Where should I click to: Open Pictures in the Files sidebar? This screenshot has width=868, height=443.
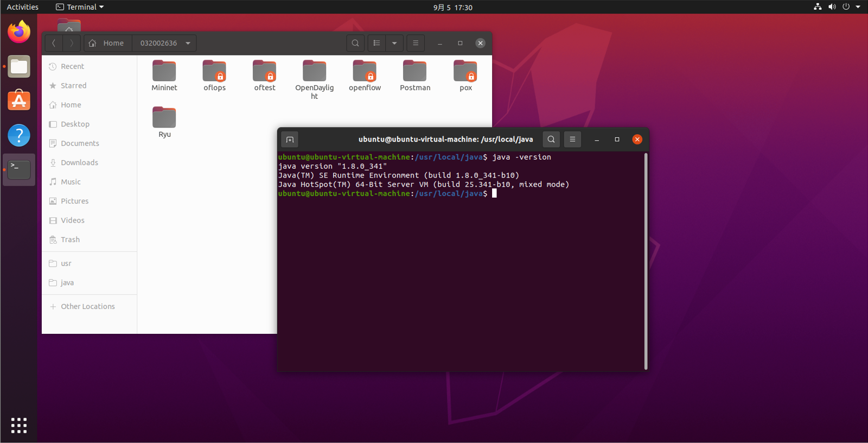click(90, 201)
